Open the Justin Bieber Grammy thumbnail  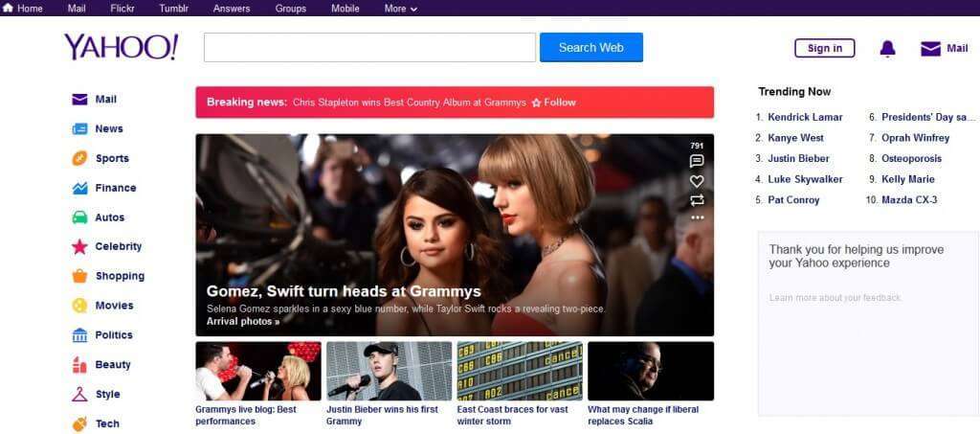[389, 371]
